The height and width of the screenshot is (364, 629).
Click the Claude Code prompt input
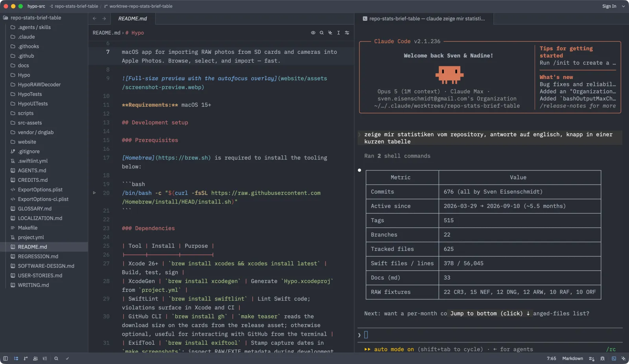pos(490,335)
